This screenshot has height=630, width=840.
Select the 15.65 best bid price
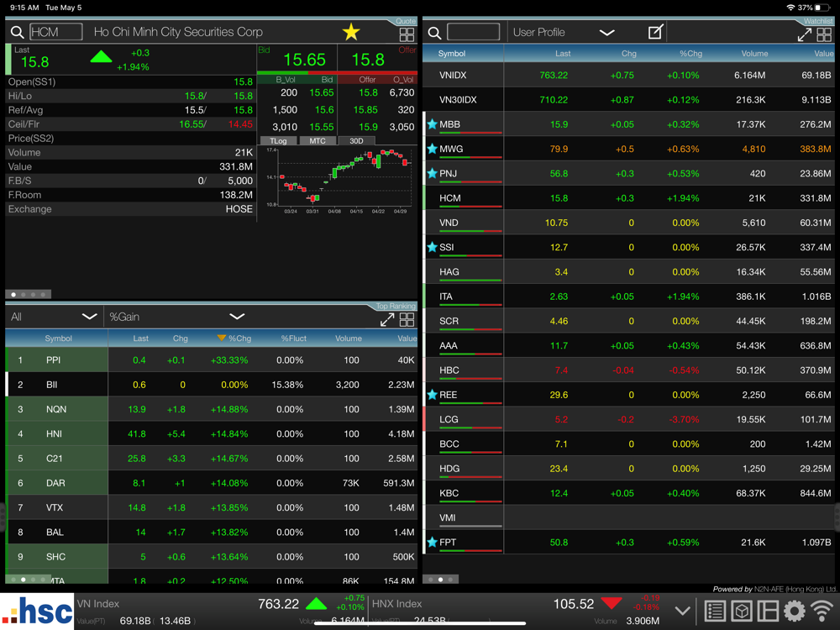(x=304, y=60)
